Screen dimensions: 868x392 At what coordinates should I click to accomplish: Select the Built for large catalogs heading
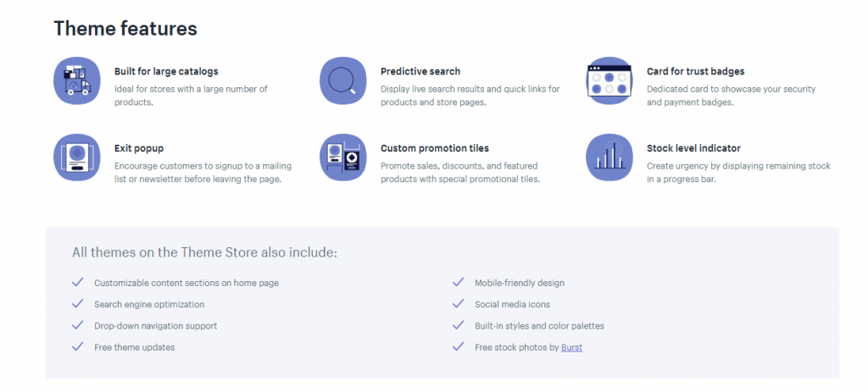click(x=166, y=71)
